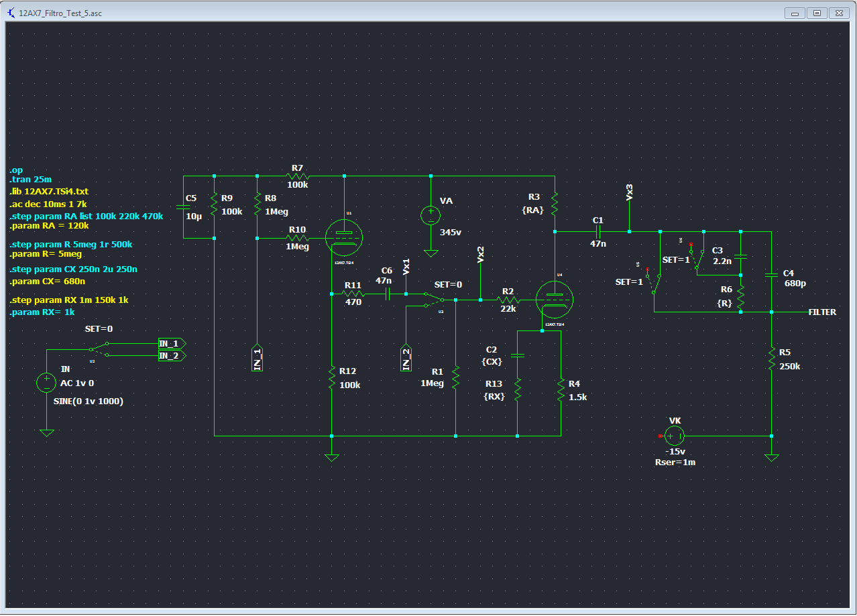Select the .step param RA list directive
Viewport: 857px width, 616px height.
(x=86, y=216)
